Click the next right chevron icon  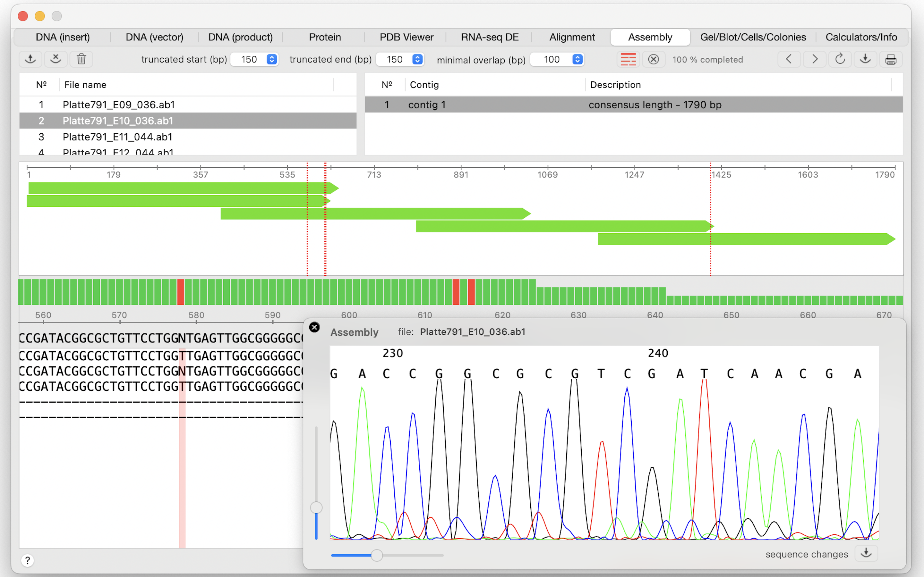point(814,59)
